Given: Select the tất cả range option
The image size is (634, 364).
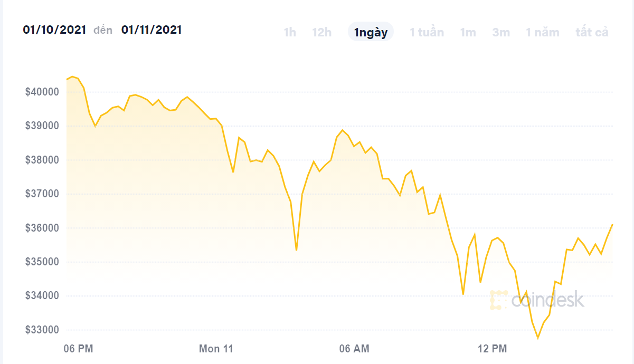Looking at the screenshot, I should 592,32.
